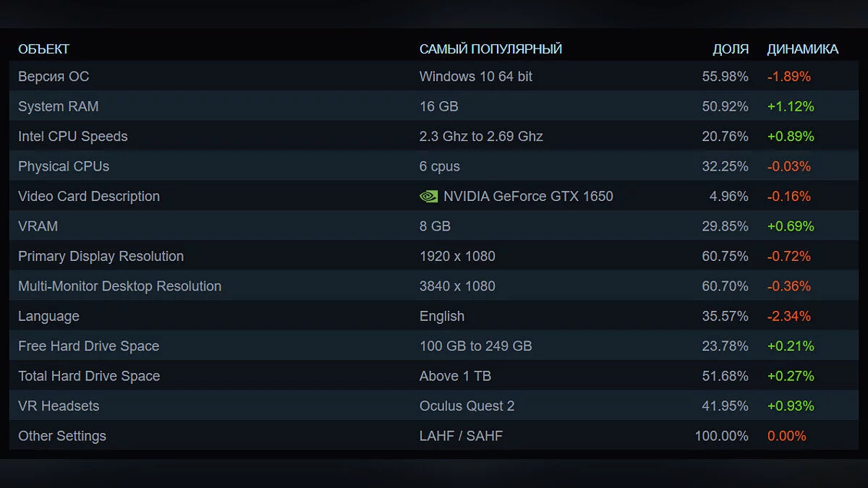Click the САМЫЙ ПОПУЛЯРНЫЙ column header
Viewport: 868px width, 488px height.
coord(490,49)
